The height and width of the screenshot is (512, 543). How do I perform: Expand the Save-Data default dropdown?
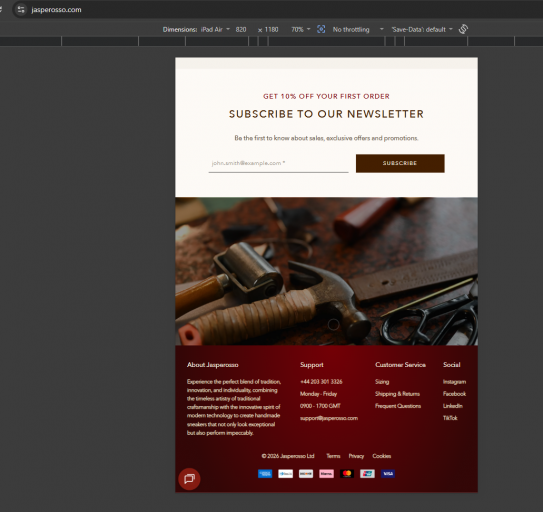[x=422, y=29]
